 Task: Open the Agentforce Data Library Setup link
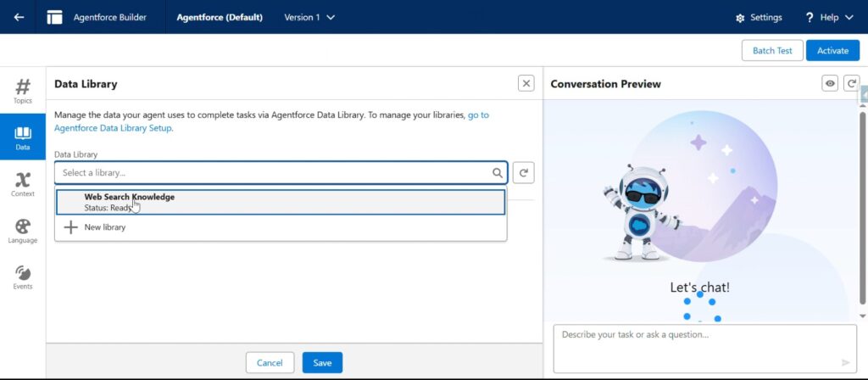[271, 121]
